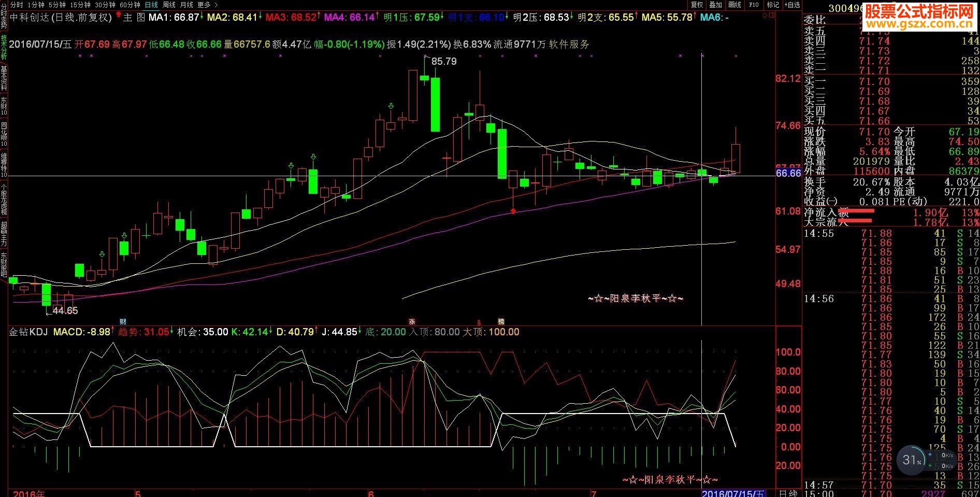Select the 5分钟 period tab
This screenshot has height=497, width=980.
[57, 5]
